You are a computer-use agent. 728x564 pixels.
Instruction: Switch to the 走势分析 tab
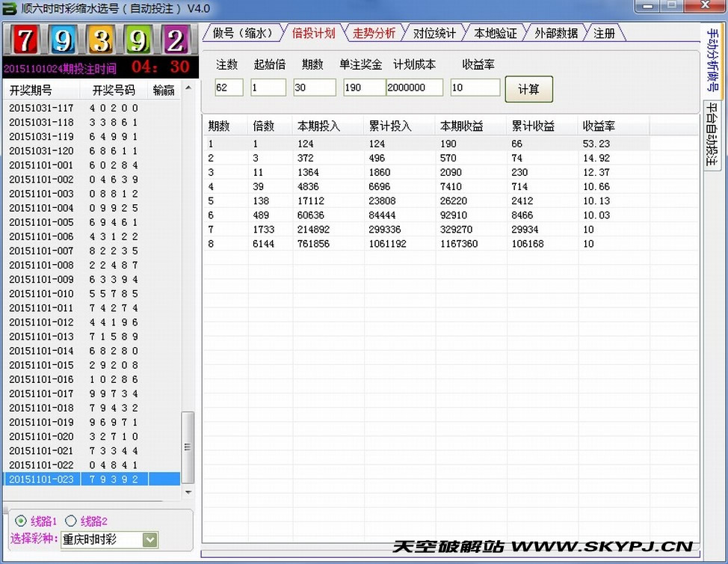click(x=374, y=34)
